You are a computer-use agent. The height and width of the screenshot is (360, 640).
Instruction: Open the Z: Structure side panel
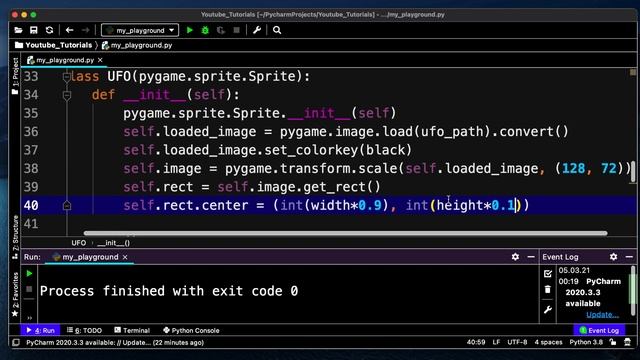coord(15,237)
